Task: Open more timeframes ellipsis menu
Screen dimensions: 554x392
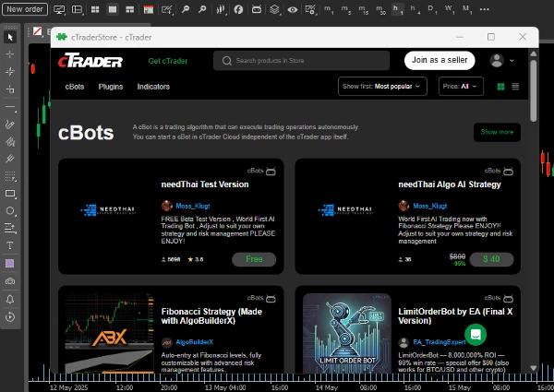Action: point(485,9)
